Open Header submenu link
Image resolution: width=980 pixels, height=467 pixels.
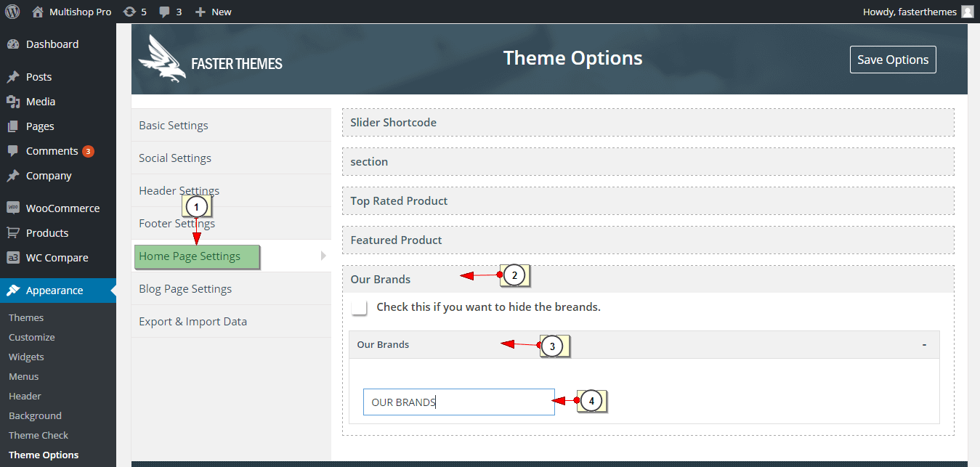25,396
